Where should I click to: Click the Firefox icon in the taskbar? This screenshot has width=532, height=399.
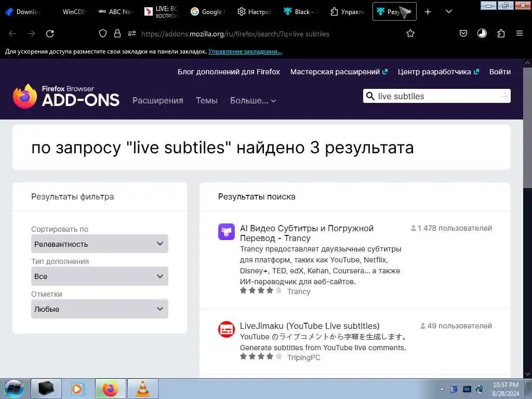pos(111,389)
